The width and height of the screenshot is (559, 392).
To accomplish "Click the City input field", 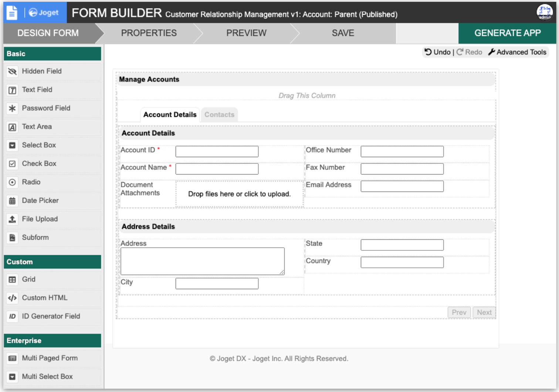I will coord(217,283).
